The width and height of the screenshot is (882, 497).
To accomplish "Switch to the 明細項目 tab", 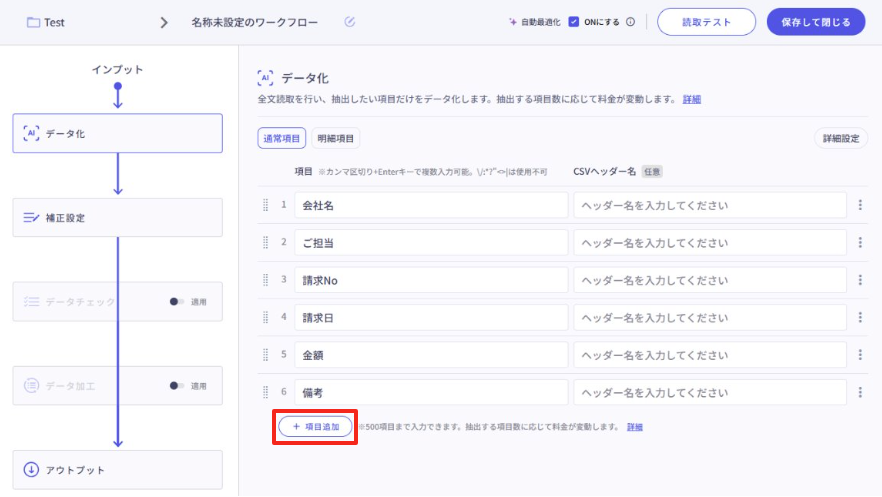I will point(336,139).
